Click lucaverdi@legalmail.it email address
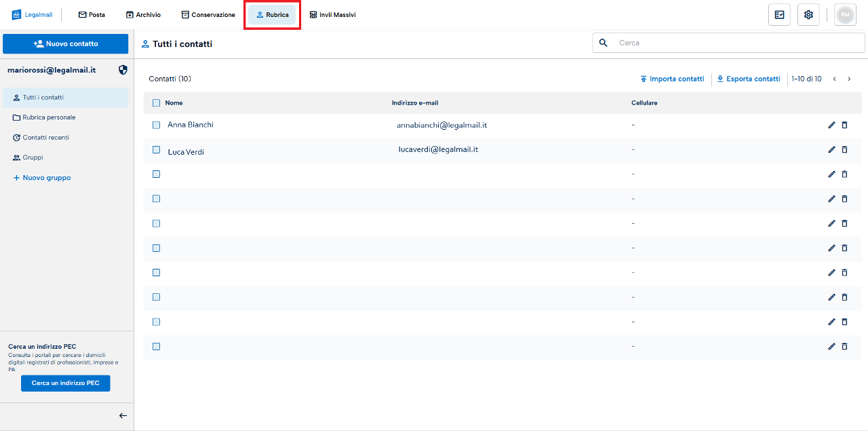The image size is (868, 431). point(438,149)
